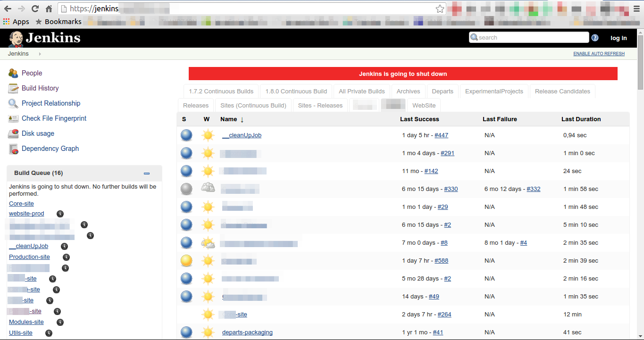Click the Build History notepad icon
This screenshot has height=340, width=644.
13,88
